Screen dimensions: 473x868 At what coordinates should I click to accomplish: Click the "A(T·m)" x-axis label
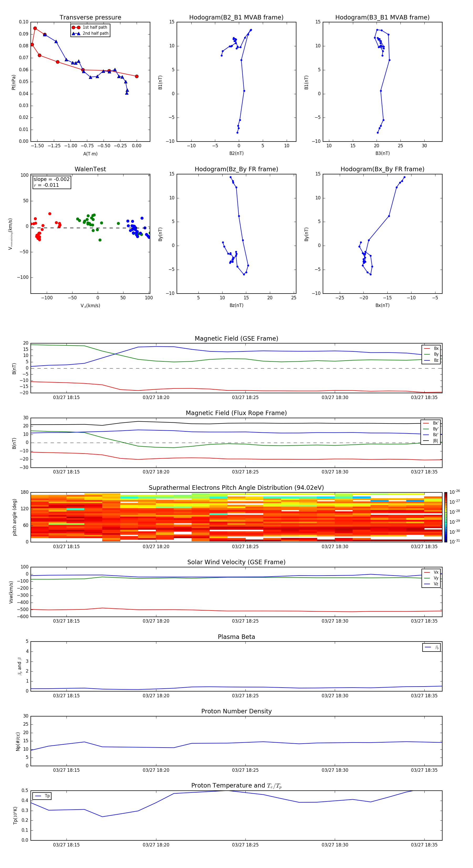[90, 154]
